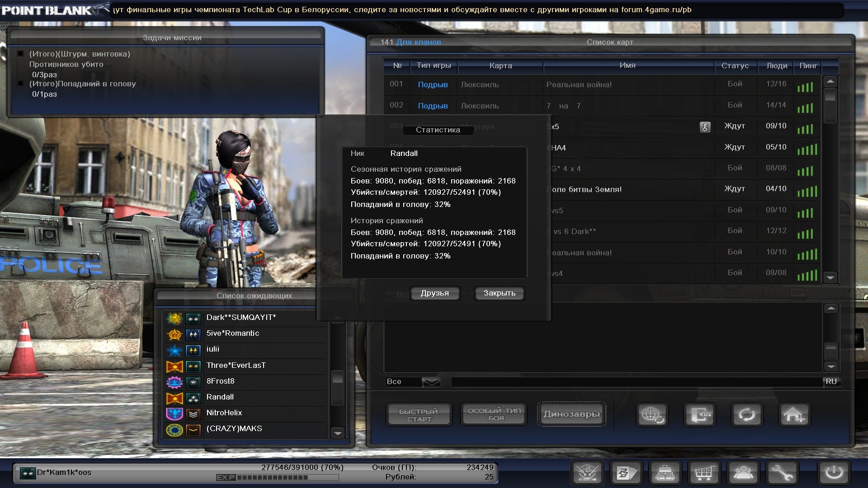868x488 pixels.
Task: Open the community friends icon
Action: point(743,473)
